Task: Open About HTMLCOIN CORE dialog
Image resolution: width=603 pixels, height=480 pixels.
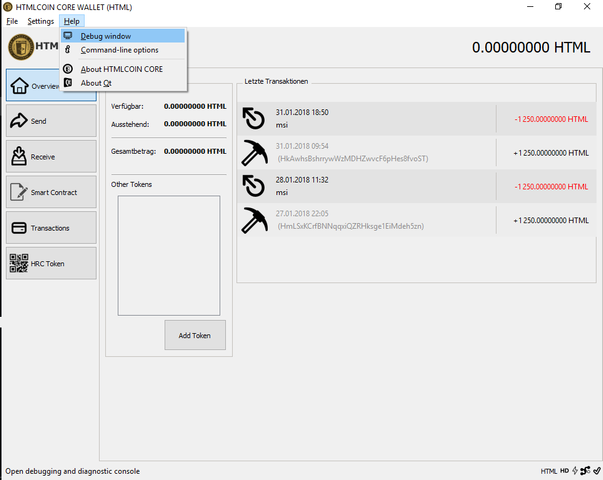Action: 123,69
